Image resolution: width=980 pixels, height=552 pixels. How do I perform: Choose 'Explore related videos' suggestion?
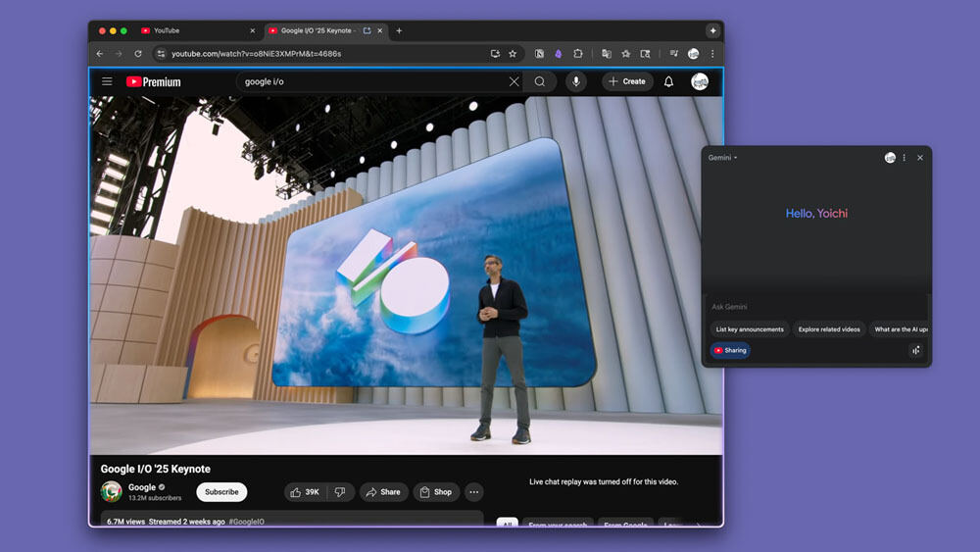829,329
